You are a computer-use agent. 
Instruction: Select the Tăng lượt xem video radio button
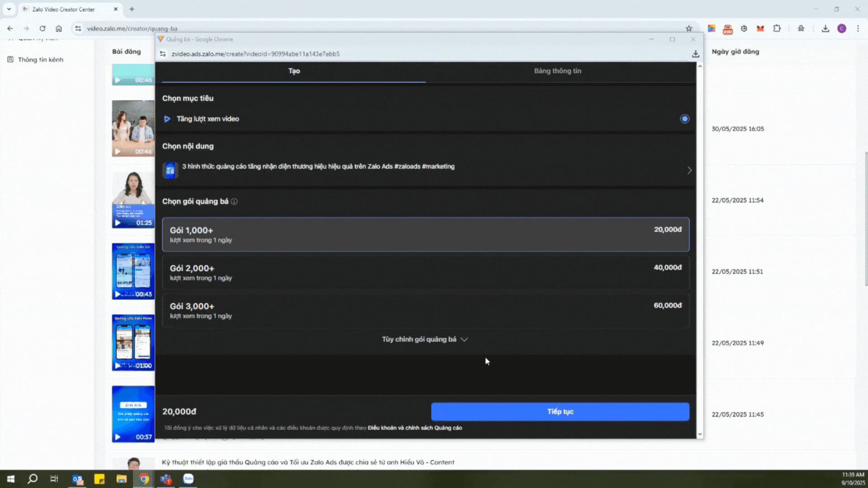[x=684, y=119]
